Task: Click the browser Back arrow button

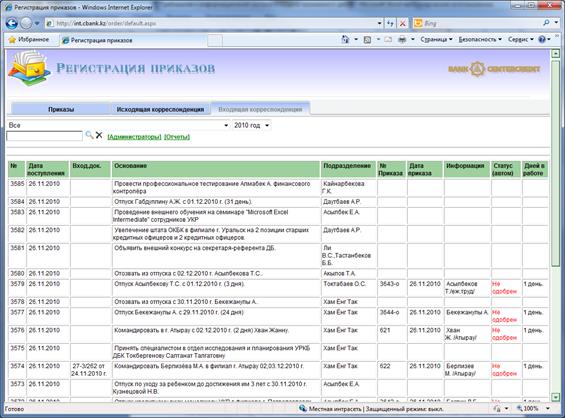Action: coord(12,23)
